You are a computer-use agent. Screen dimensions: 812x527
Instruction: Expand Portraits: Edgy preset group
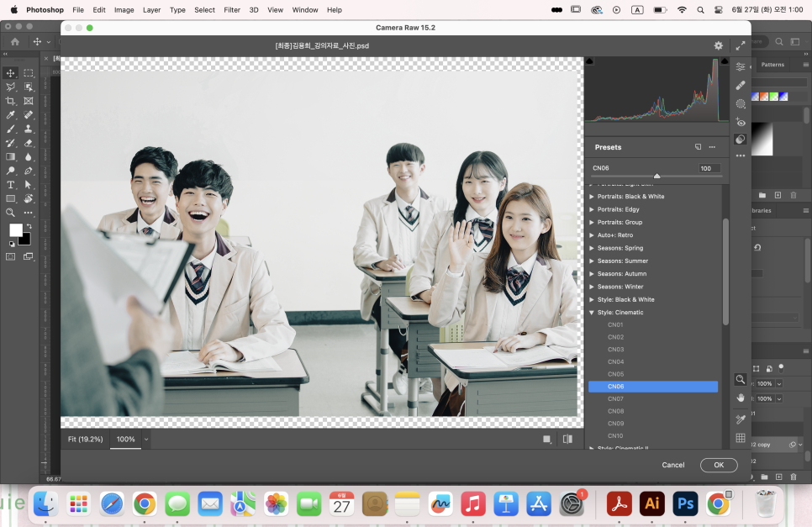pyautogui.click(x=592, y=209)
